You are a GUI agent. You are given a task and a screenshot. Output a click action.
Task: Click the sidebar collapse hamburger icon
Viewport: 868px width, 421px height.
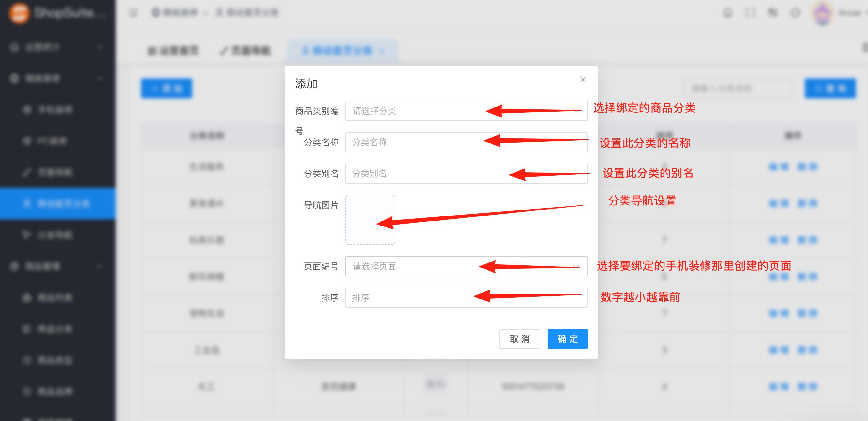tap(133, 13)
